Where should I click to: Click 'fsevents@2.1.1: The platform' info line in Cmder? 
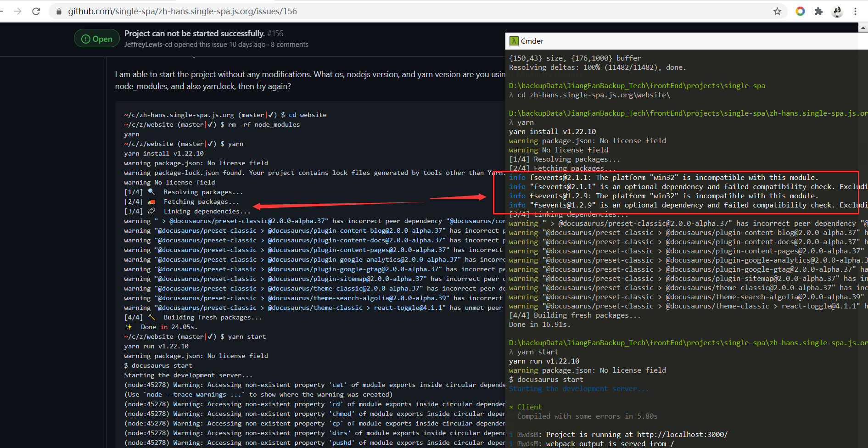663,177
